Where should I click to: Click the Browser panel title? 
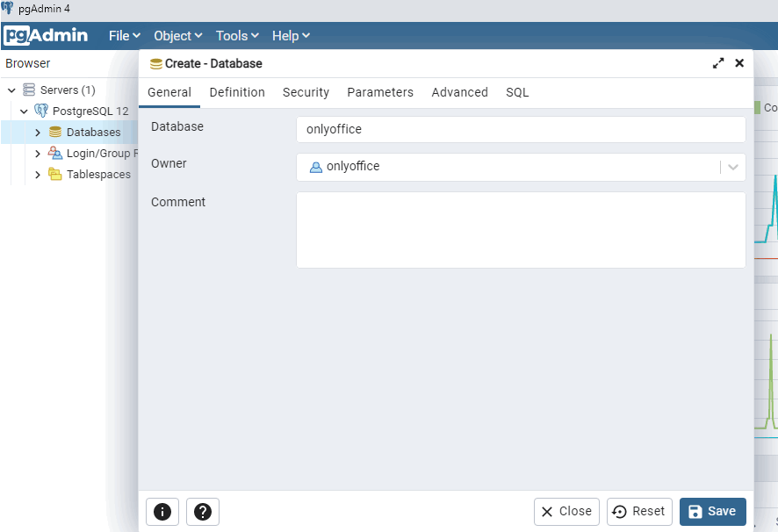pyautogui.click(x=28, y=63)
